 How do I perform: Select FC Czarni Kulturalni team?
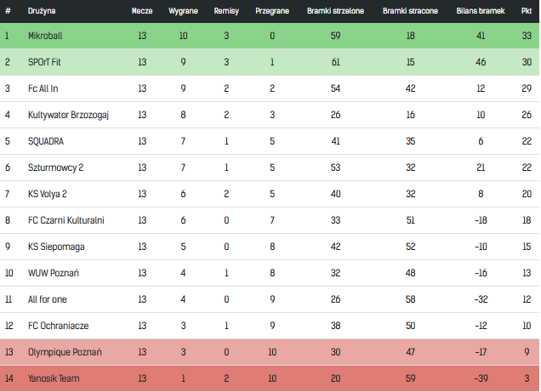66,220
